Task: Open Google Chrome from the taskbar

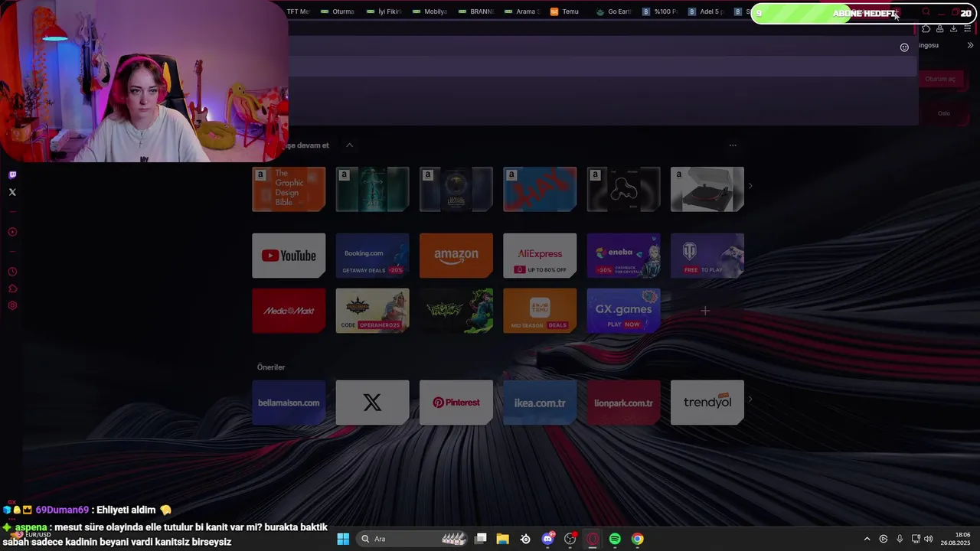Action: (637, 539)
